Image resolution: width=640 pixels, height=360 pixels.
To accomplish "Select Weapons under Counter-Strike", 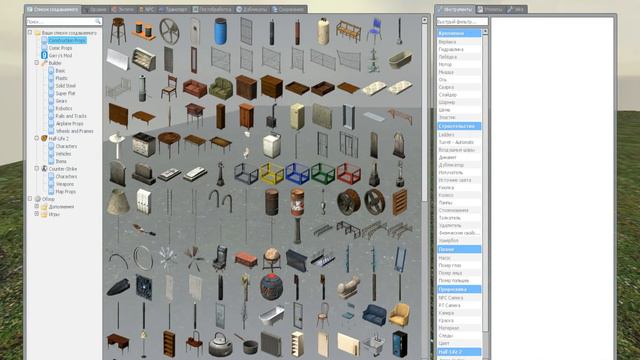I will pyautogui.click(x=64, y=184).
